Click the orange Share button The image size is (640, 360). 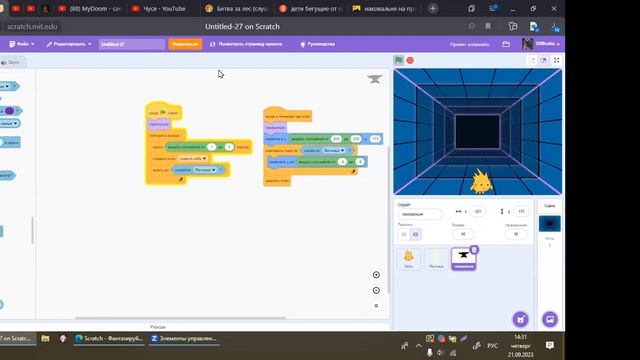[x=185, y=44]
